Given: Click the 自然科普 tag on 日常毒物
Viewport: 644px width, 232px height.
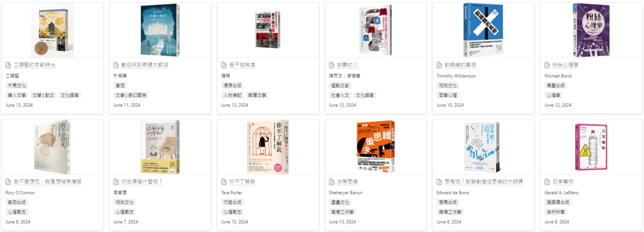Looking at the screenshot, I should coord(555,212).
